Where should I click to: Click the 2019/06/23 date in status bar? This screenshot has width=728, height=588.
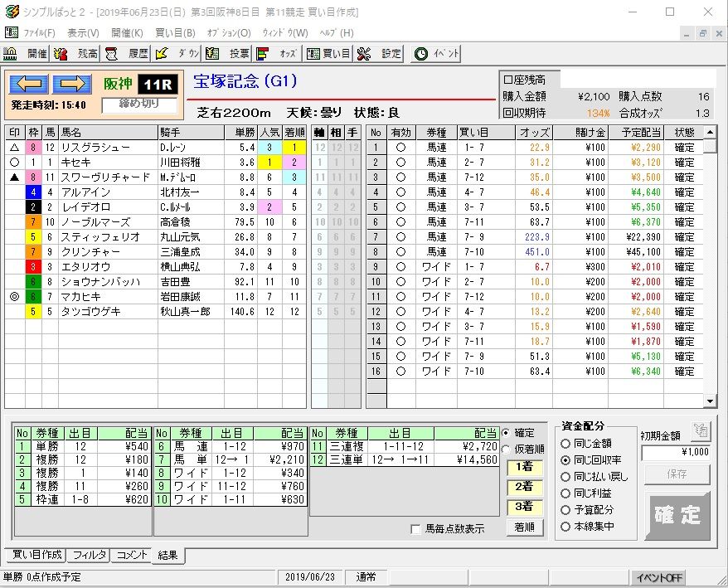309,577
